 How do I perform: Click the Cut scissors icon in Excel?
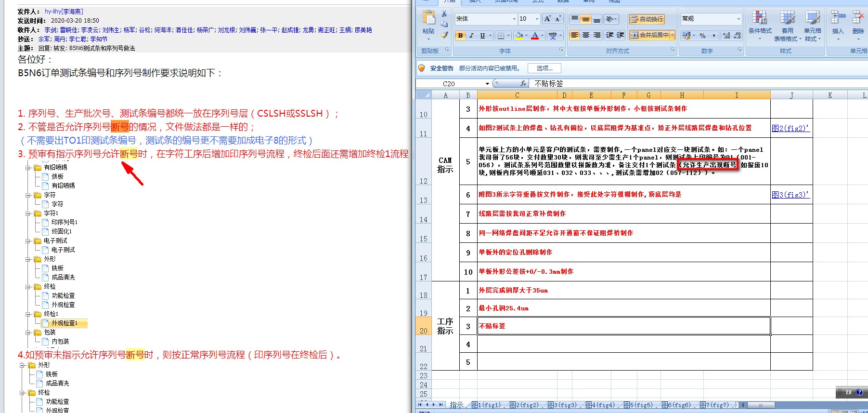444,14
